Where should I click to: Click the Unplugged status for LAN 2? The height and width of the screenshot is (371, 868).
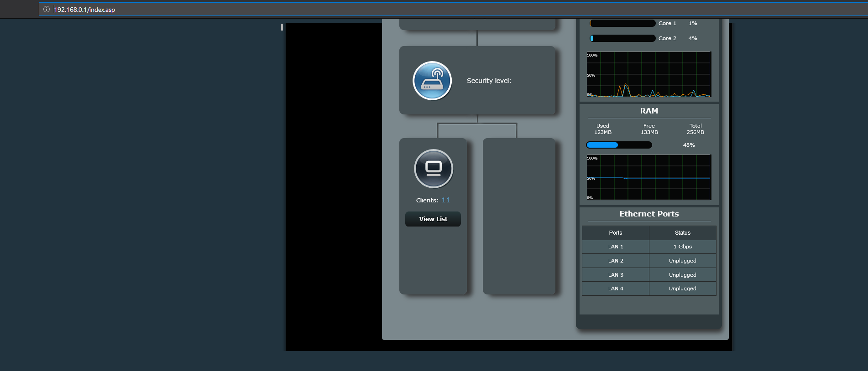click(682, 261)
